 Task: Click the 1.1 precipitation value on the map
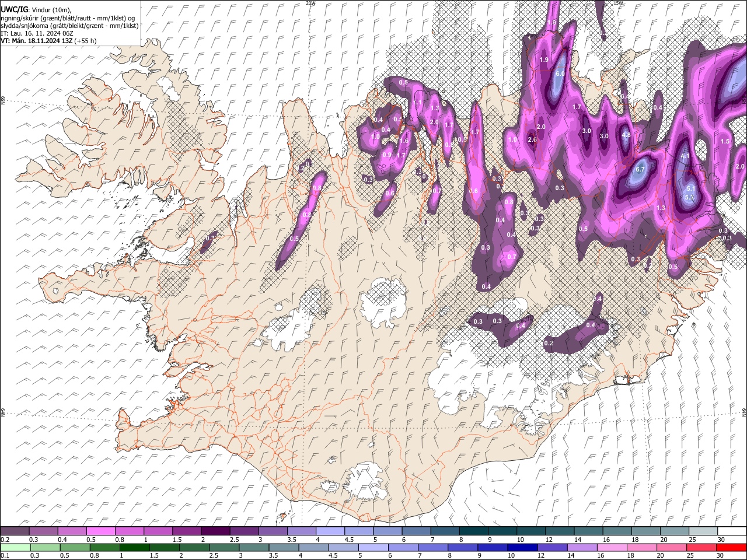pos(417,102)
